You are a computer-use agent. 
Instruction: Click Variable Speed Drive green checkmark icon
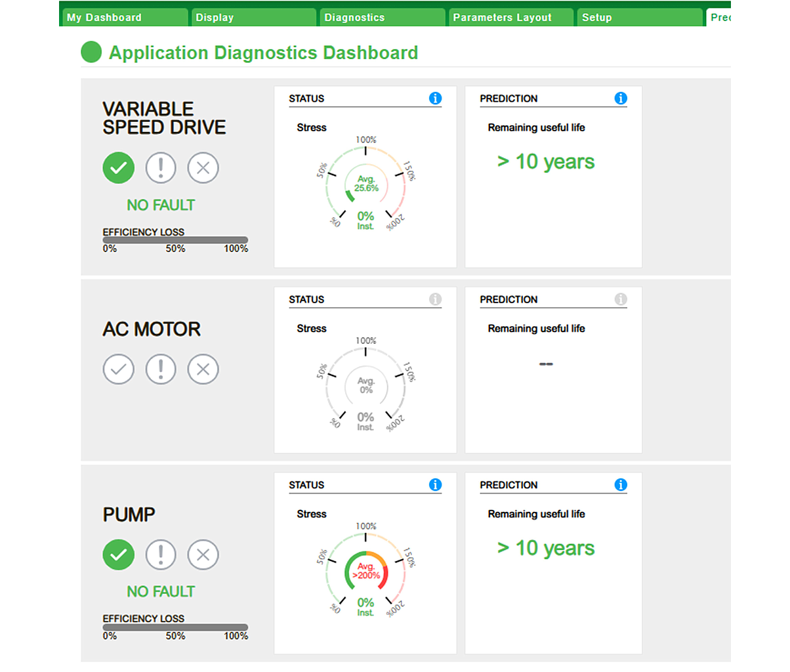(118, 168)
